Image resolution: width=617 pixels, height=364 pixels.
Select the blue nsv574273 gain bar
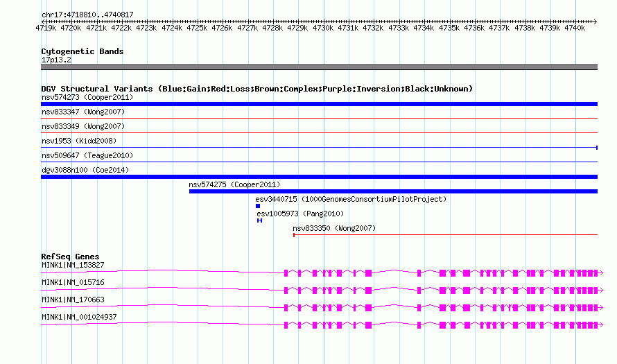pyautogui.click(x=319, y=104)
